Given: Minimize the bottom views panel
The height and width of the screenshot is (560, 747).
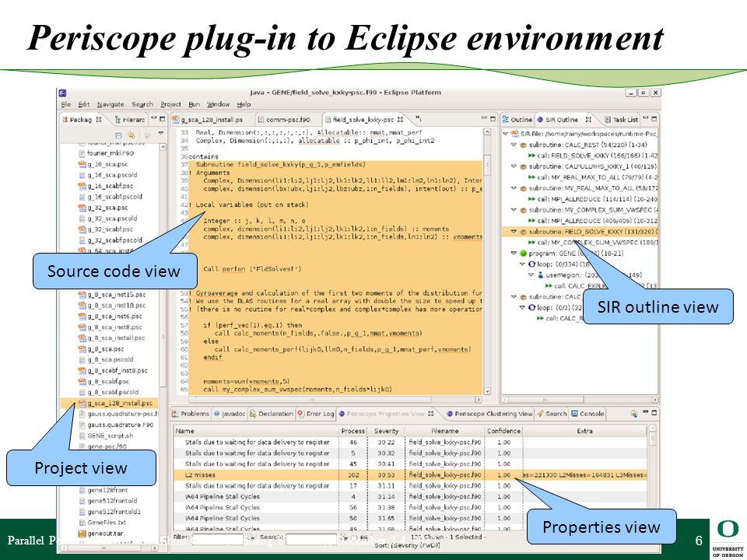Looking at the screenshot, I should (646, 412).
